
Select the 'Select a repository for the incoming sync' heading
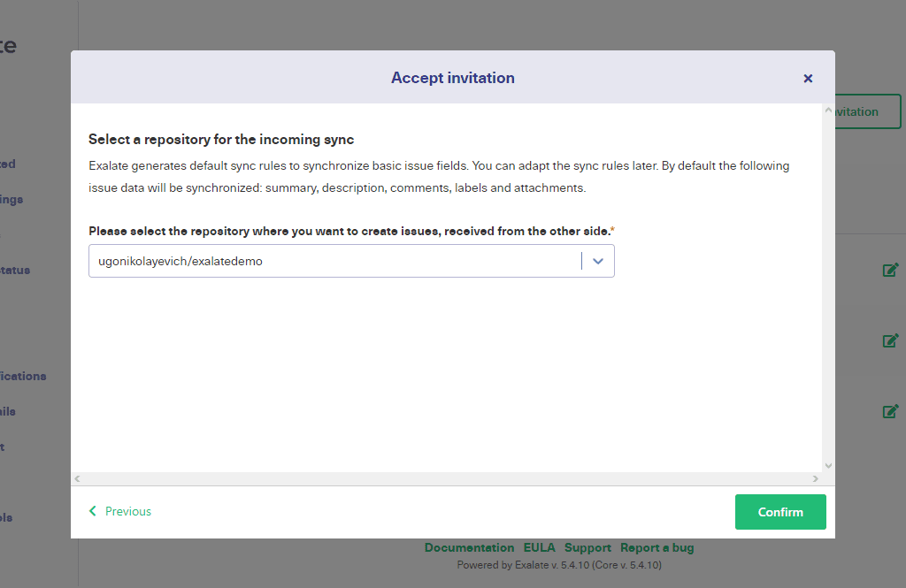221,140
